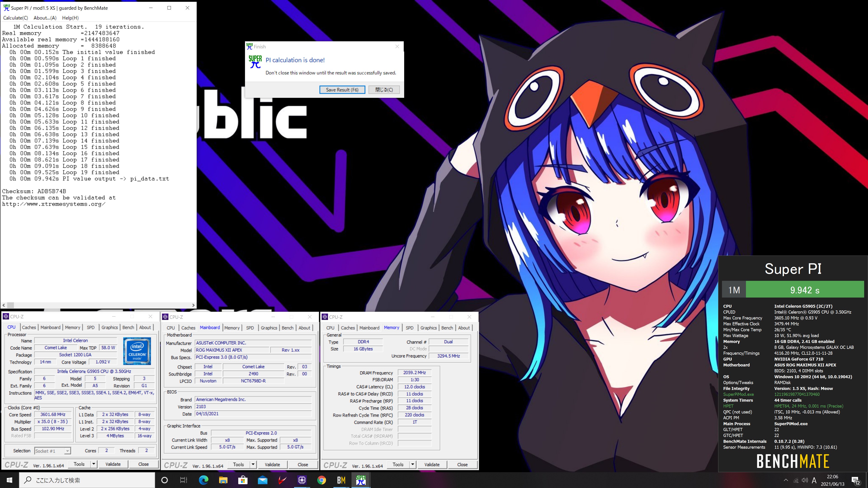Click scroll left arrow in Super PI
Viewport: 868px width, 488px height.
(4, 305)
